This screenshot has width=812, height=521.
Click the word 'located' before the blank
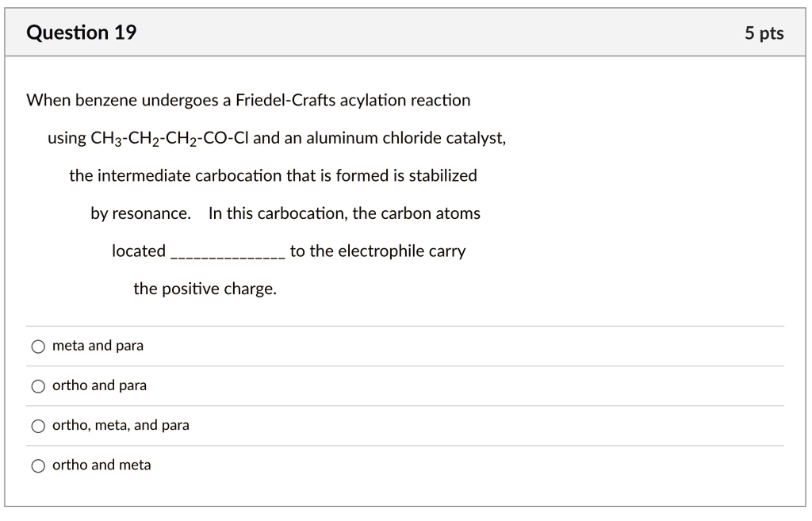(139, 251)
